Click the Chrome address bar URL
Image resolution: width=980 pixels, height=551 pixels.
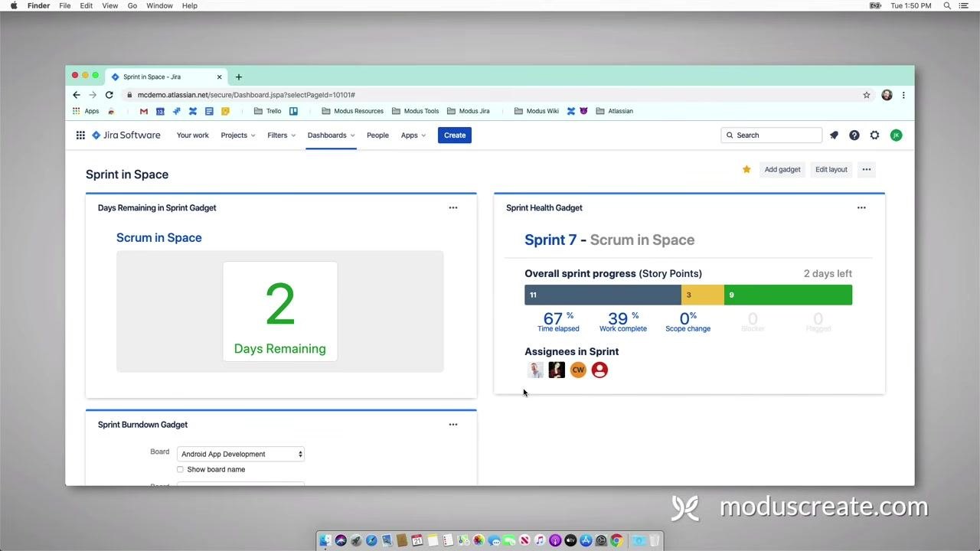pos(247,95)
